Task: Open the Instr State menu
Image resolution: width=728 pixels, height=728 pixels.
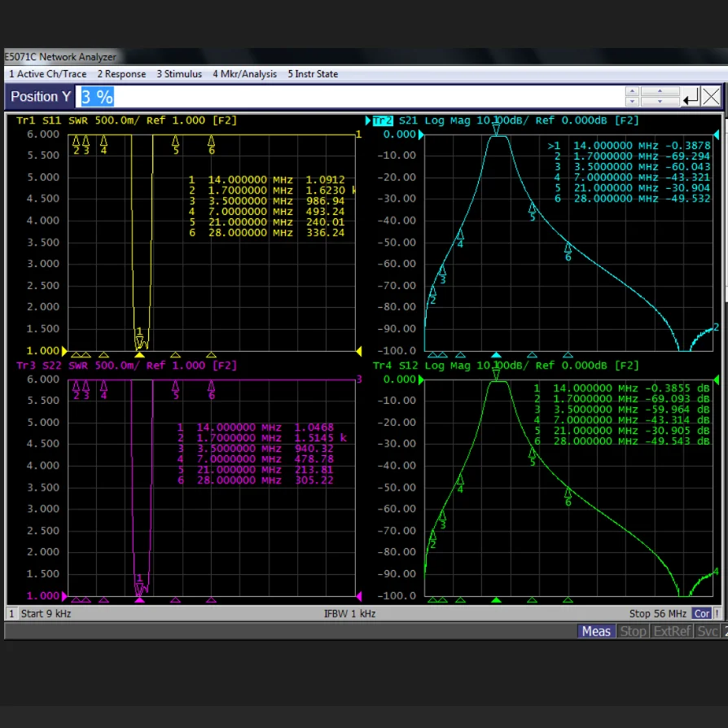Action: (313, 74)
